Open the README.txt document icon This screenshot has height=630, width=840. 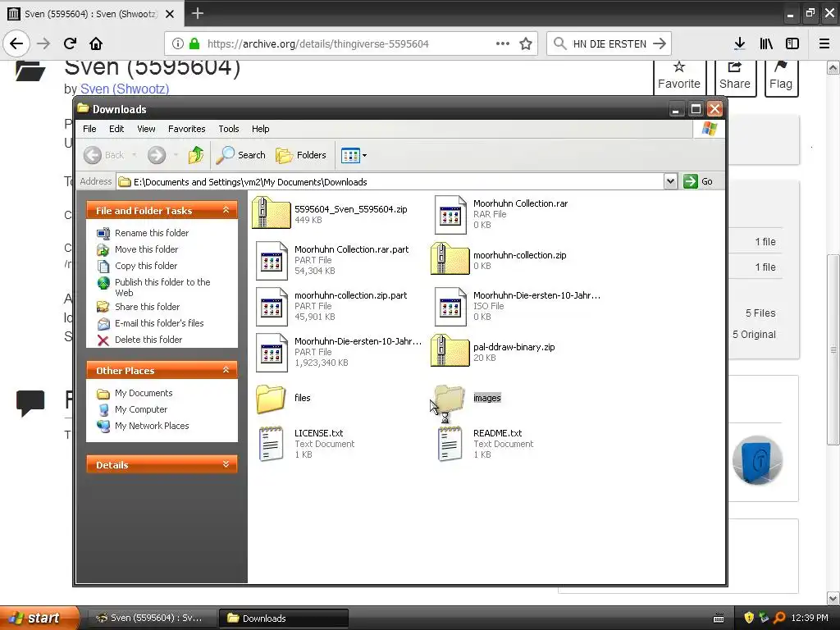click(450, 444)
